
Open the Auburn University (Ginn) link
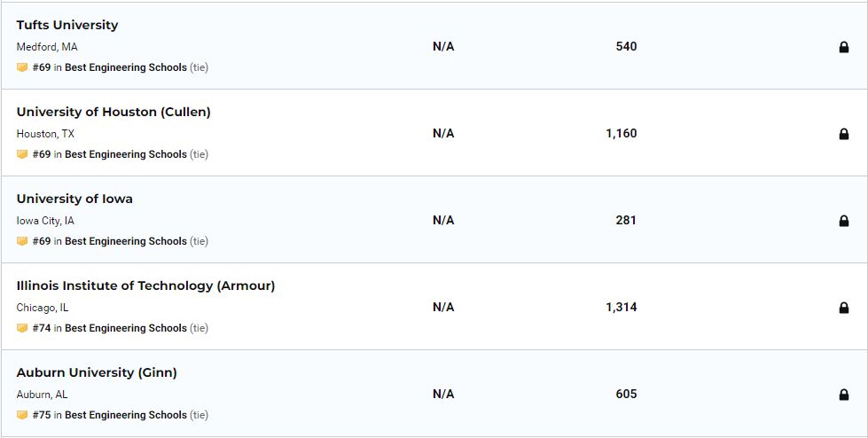97,372
